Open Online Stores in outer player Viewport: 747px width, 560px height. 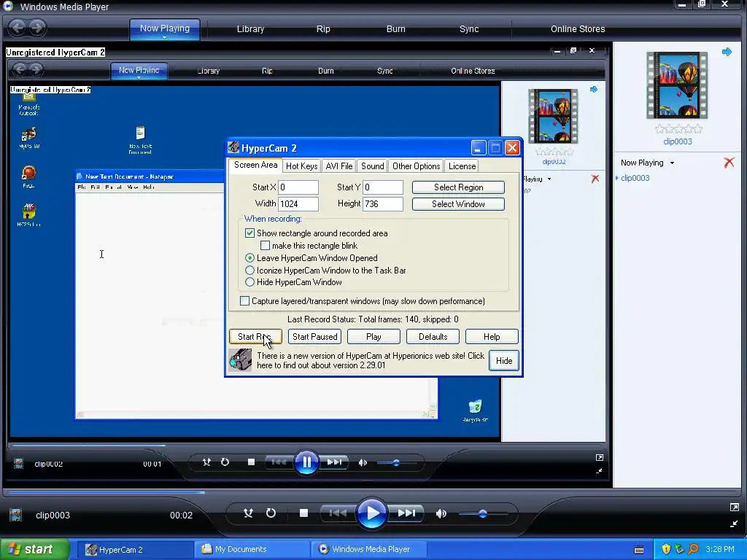[x=578, y=29]
